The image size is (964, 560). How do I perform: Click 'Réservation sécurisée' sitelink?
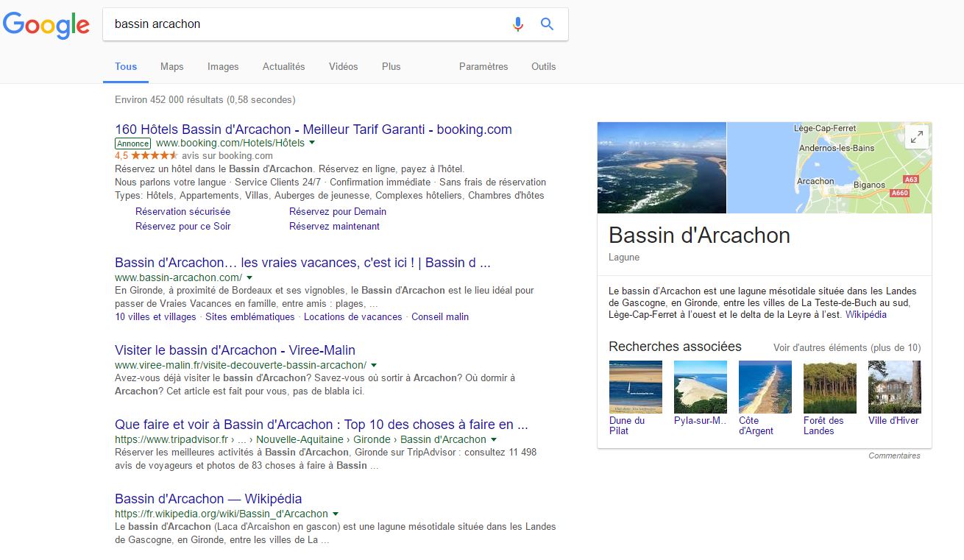click(182, 211)
